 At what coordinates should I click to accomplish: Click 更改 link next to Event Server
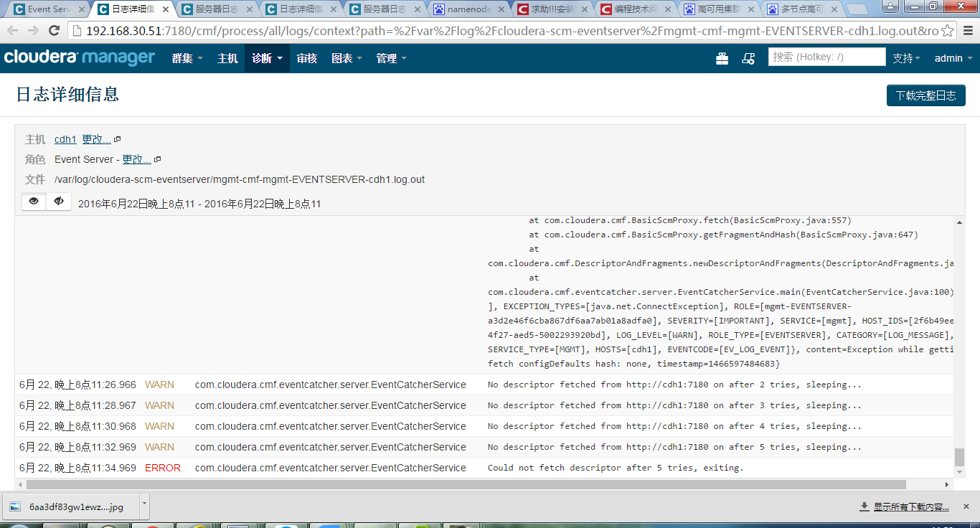pyautogui.click(x=136, y=159)
